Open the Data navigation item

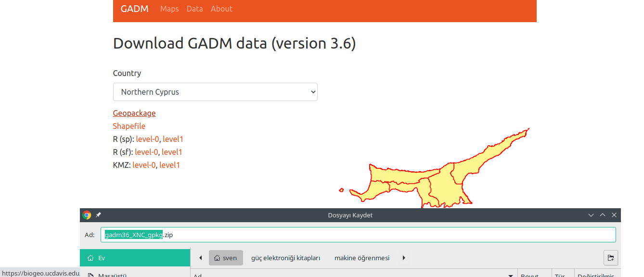point(195,9)
